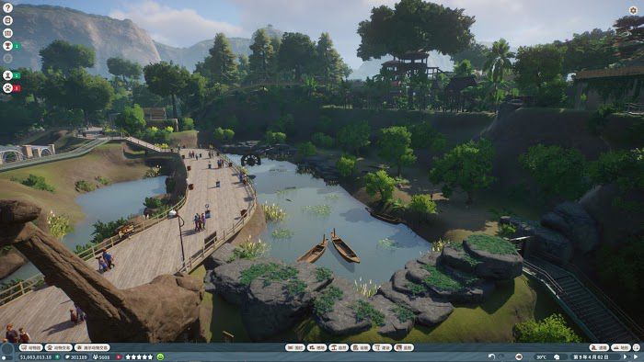Open the settings gear icon
Screen dimensions: 644x362
(x=633, y=10)
